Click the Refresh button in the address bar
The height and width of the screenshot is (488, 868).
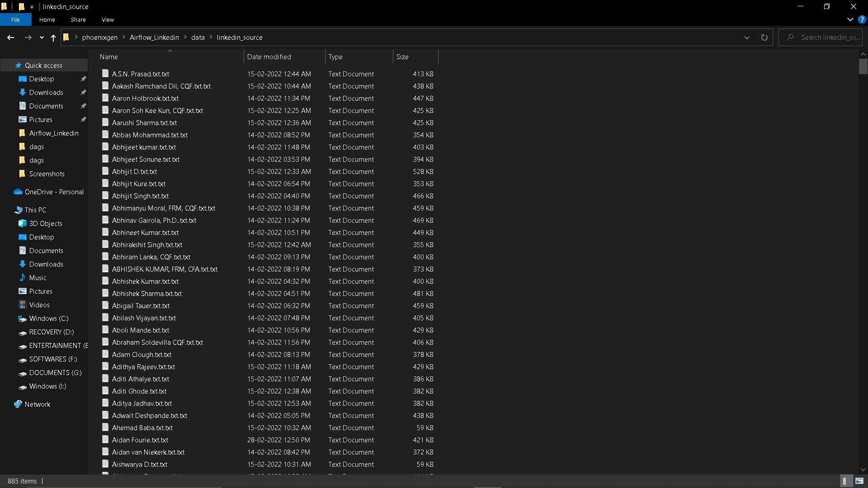point(764,38)
